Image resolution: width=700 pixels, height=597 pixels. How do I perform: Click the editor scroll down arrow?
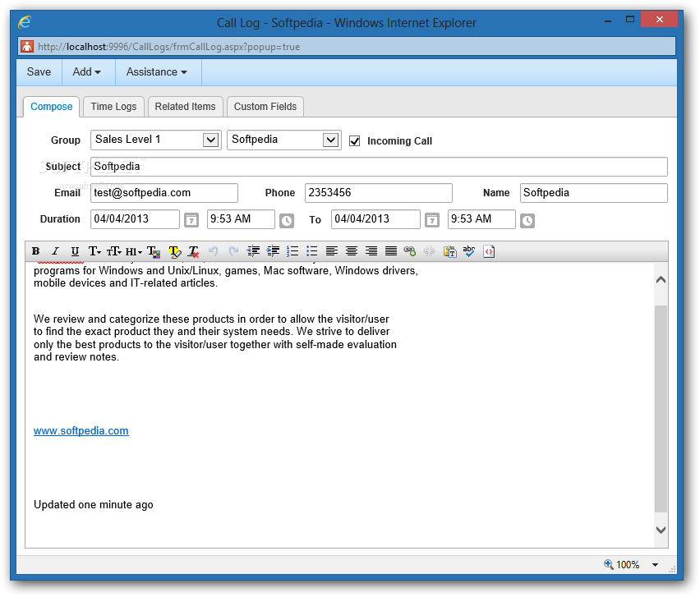(x=661, y=530)
